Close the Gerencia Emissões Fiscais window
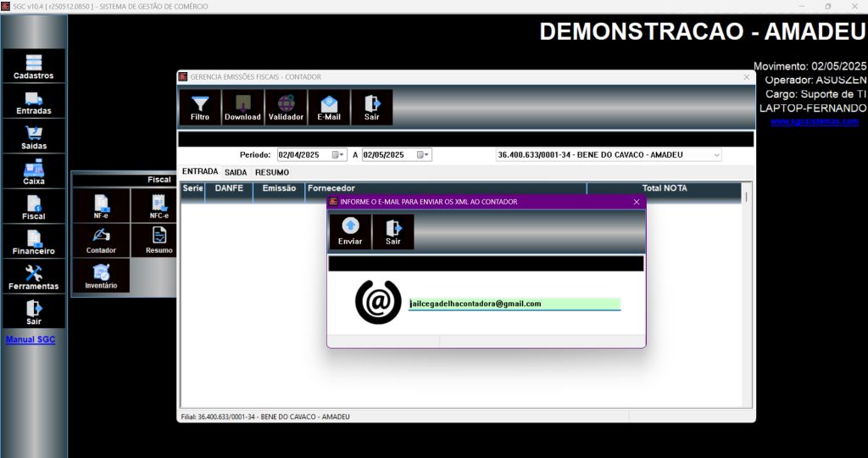This screenshot has height=458, width=868. tap(746, 77)
